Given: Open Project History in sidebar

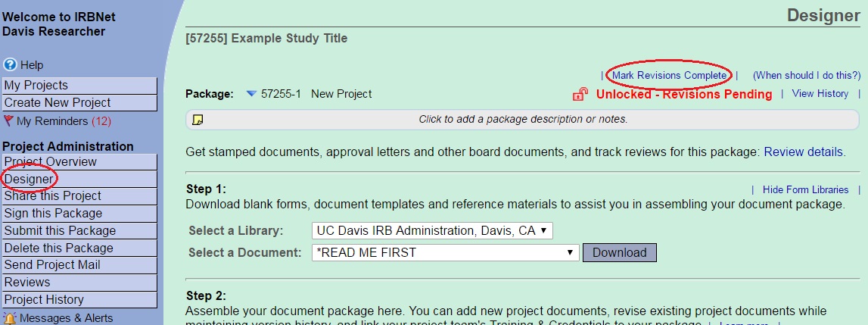Looking at the screenshot, I should (x=45, y=300).
